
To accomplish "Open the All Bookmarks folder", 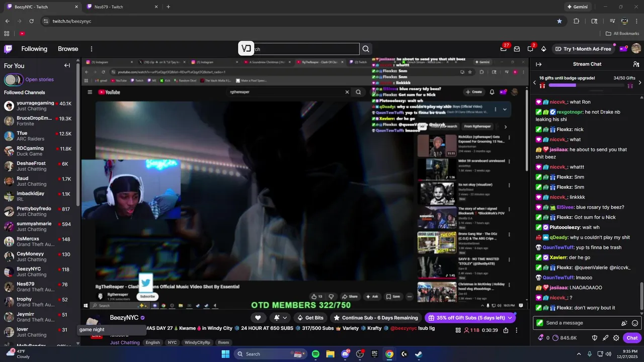I will pyautogui.click(x=622, y=33).
